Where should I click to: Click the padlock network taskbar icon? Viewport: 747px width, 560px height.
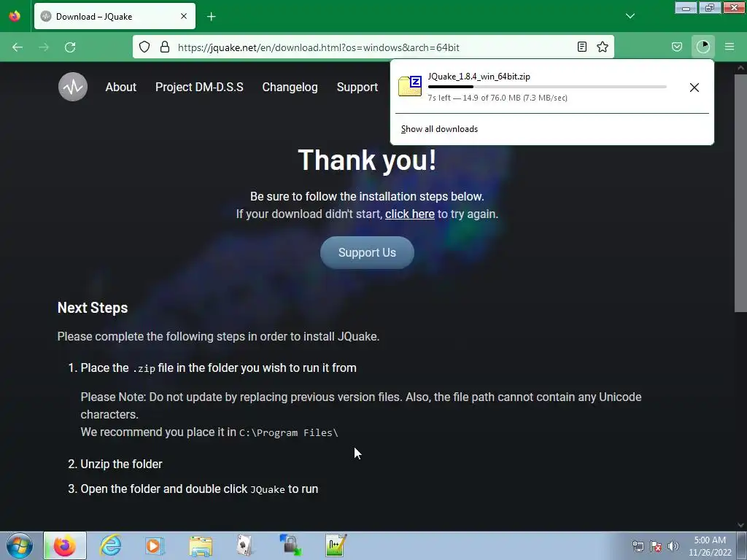(x=290, y=545)
